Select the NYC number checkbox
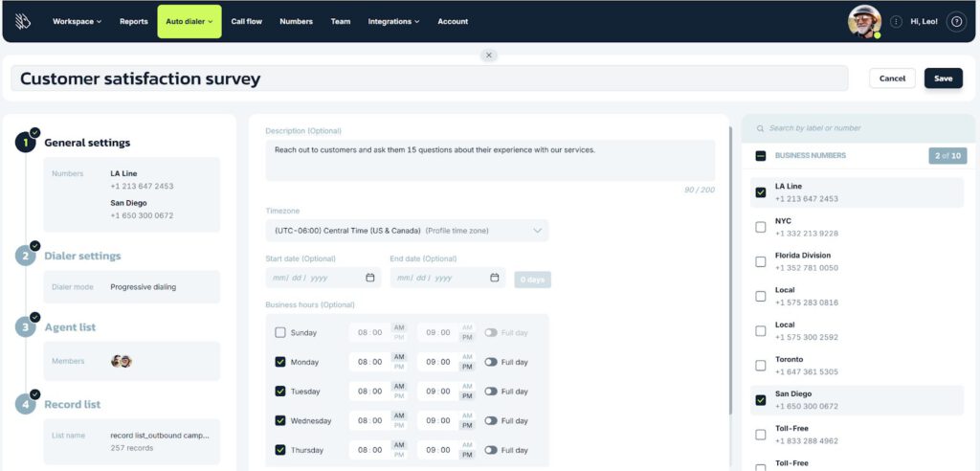This screenshot has width=980, height=471. tap(761, 227)
